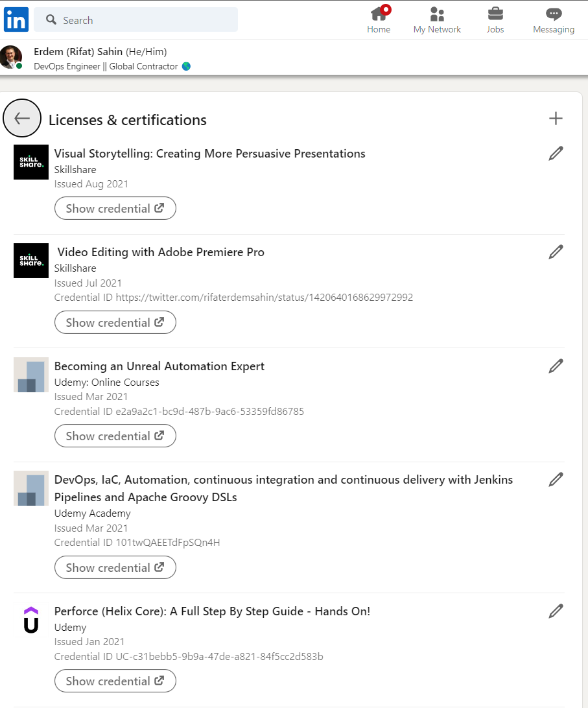Open Becoming an Unreal Automation Expert title
Image resolution: width=588 pixels, height=708 pixels.
[159, 366]
